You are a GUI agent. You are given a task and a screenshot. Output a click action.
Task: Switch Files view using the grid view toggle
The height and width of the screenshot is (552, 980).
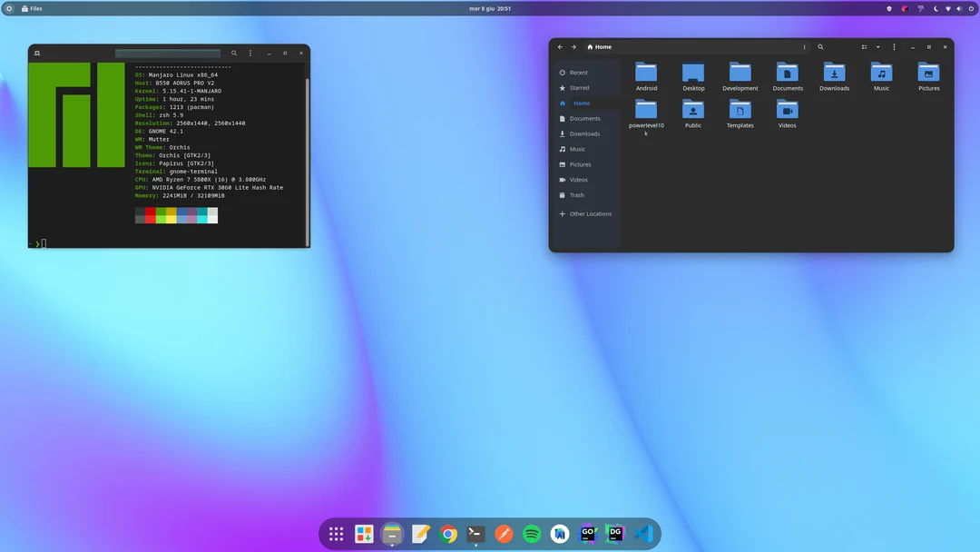[864, 46]
